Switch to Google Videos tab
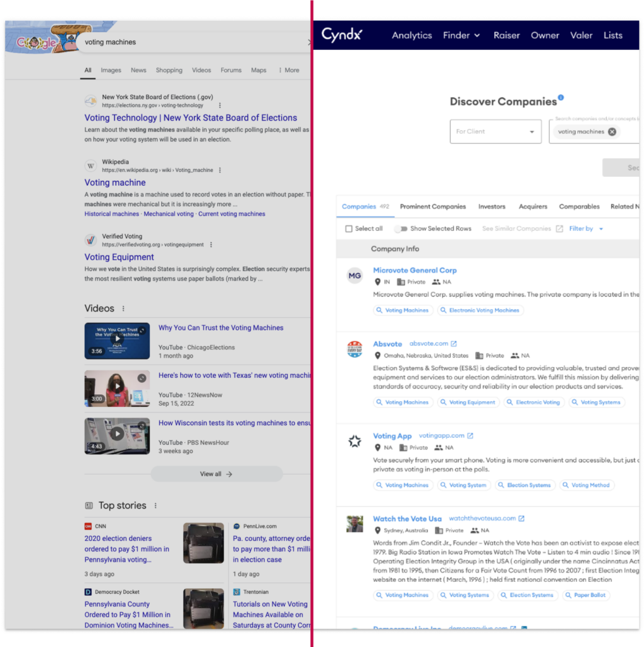The height and width of the screenshot is (647, 644). click(x=201, y=70)
